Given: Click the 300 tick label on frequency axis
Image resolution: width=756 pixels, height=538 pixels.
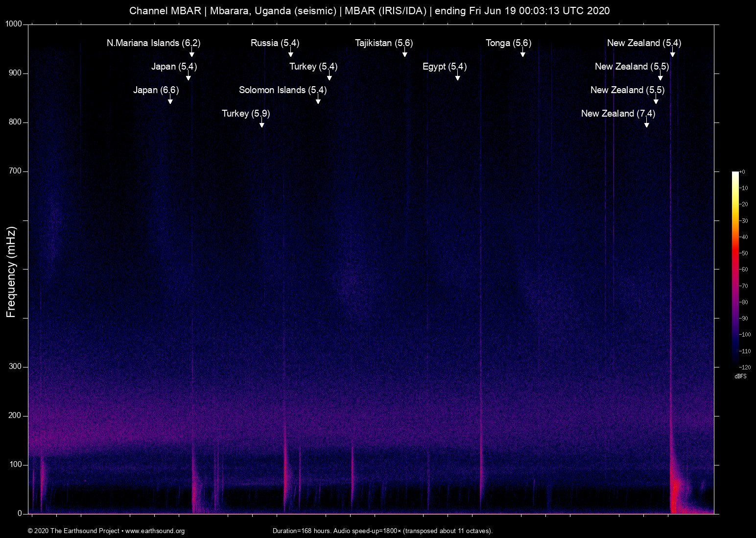Looking at the screenshot, I should 15,367.
